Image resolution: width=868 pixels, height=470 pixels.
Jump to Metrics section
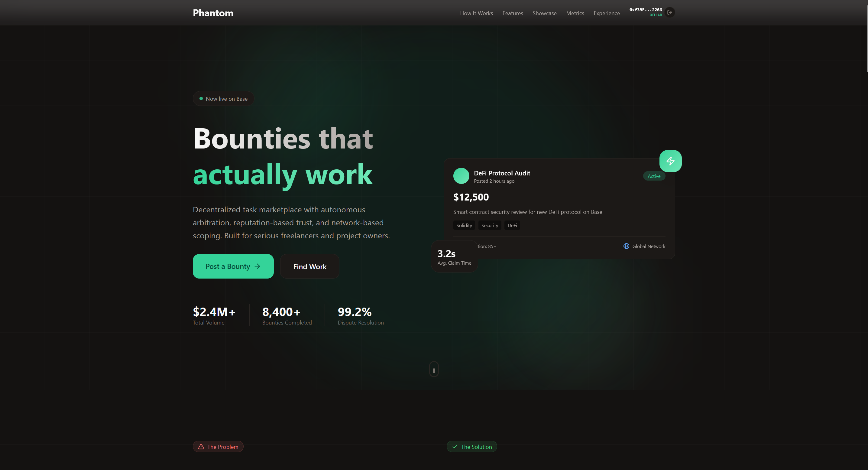point(575,13)
